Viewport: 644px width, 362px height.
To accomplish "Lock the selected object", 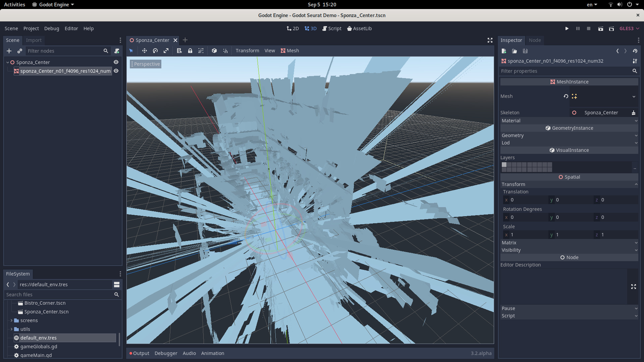I will 190,51.
